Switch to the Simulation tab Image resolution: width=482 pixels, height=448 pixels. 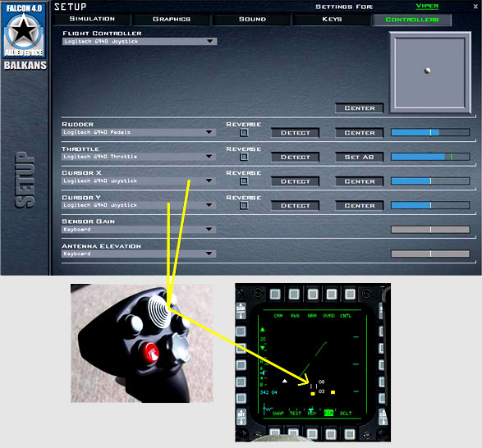(92, 19)
